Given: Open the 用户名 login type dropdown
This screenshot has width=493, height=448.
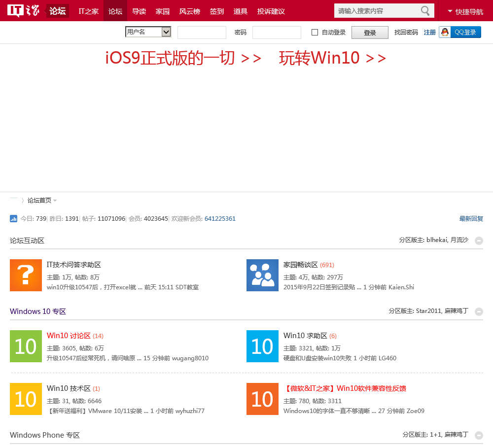Looking at the screenshot, I should (148, 32).
